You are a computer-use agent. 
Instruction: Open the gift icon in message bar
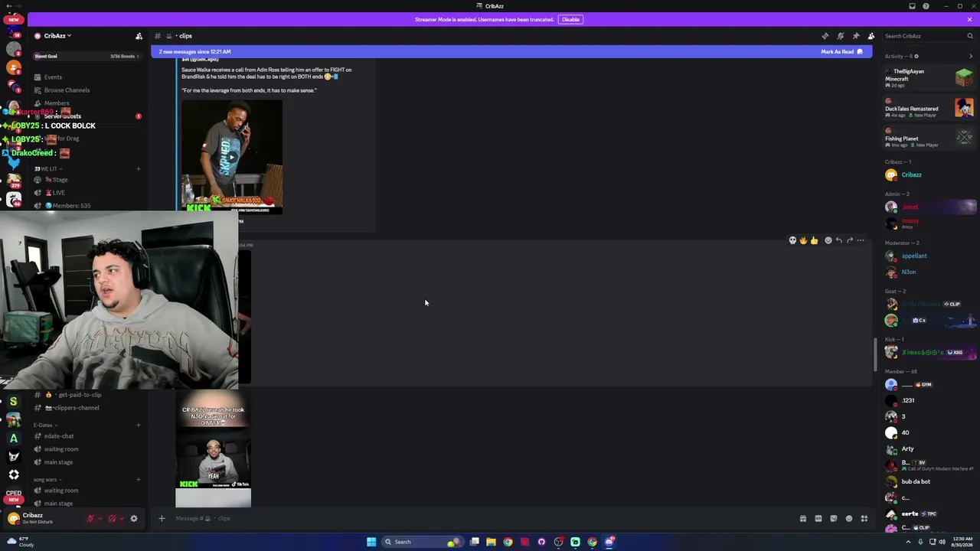point(803,519)
